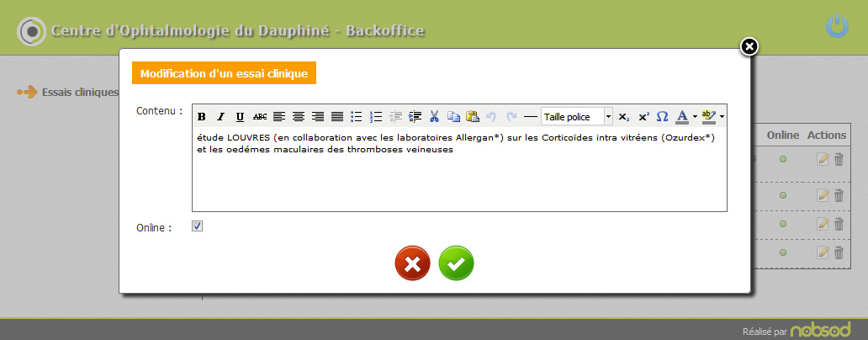This screenshot has height=340, width=868.
Task: Open the text color dropdown arrow
Action: click(x=695, y=117)
